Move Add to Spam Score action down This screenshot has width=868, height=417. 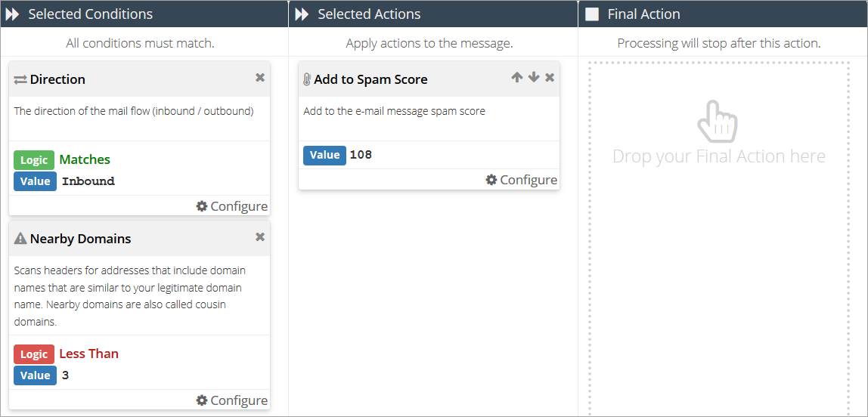coord(534,78)
